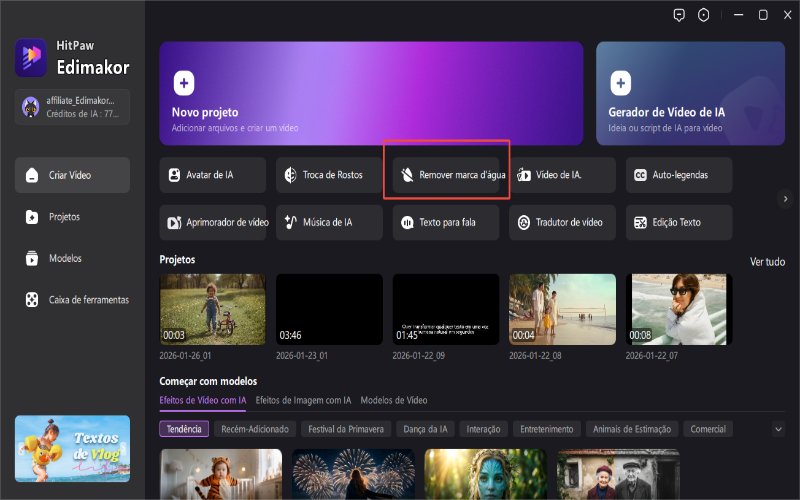Launch the Troca de Rostos tool
800x500 pixels.
coord(329,175)
